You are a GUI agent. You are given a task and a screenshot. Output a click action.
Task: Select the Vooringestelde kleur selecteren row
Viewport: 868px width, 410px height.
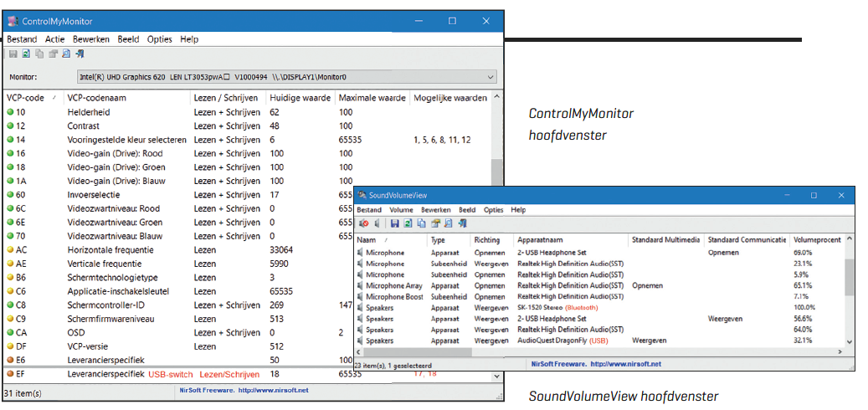click(247, 140)
